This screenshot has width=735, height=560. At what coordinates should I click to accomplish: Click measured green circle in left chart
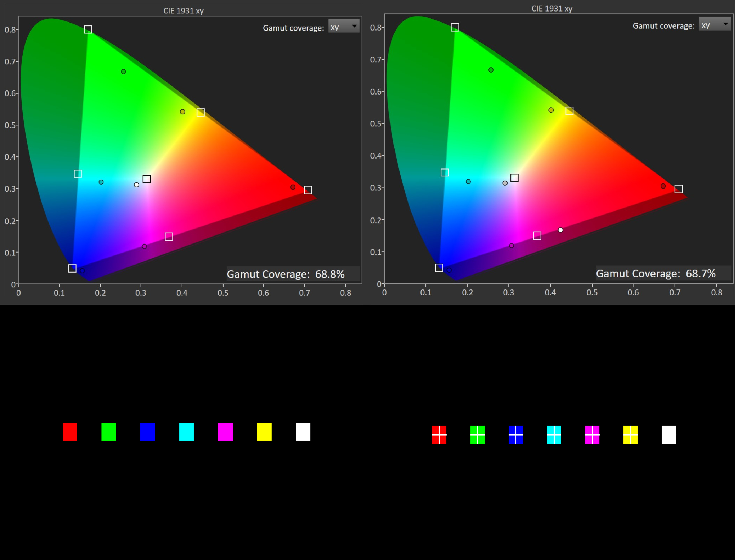point(124,72)
